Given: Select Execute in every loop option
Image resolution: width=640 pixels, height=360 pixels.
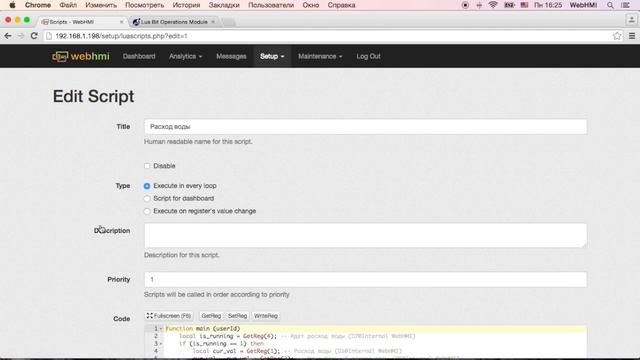Looking at the screenshot, I should [x=147, y=186].
